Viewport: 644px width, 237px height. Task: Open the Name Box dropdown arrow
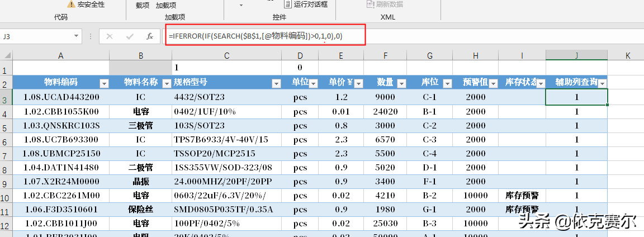click(x=77, y=36)
